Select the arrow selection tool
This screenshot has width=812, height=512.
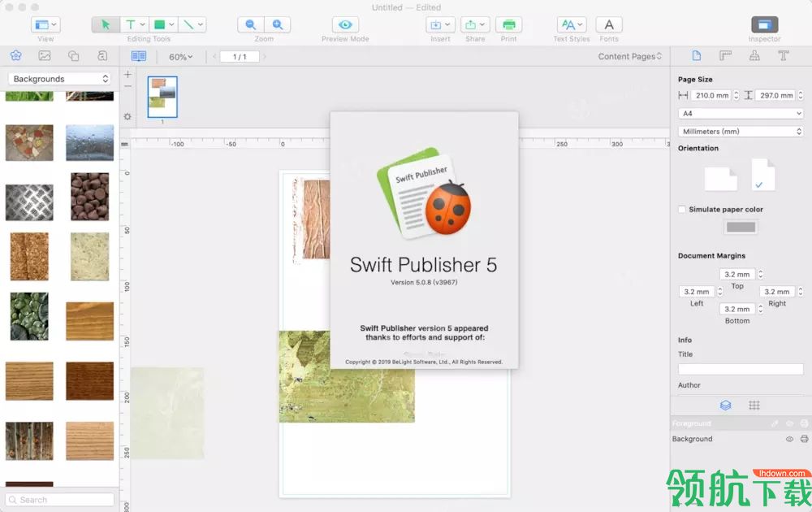click(x=106, y=24)
